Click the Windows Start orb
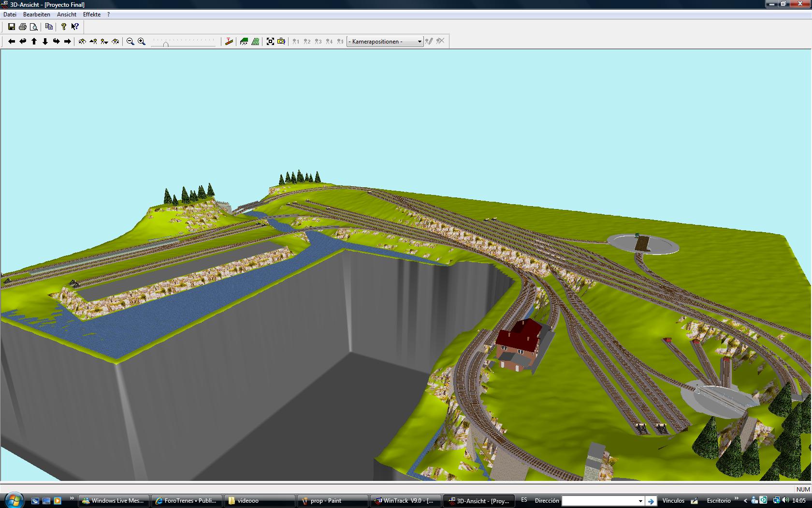 click(13, 500)
